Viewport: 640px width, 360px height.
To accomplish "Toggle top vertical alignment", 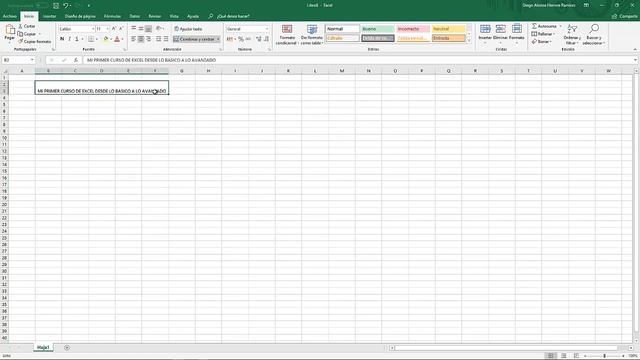I will (133, 29).
